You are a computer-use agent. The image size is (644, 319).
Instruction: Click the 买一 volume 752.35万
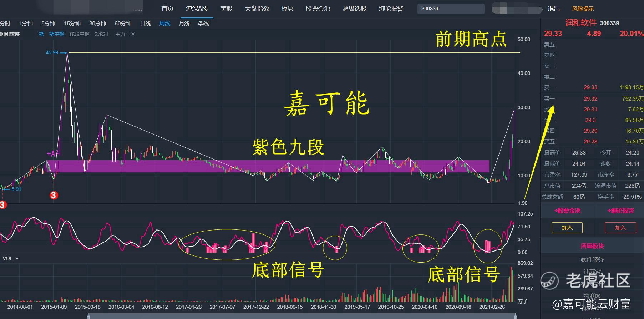tap(633, 99)
